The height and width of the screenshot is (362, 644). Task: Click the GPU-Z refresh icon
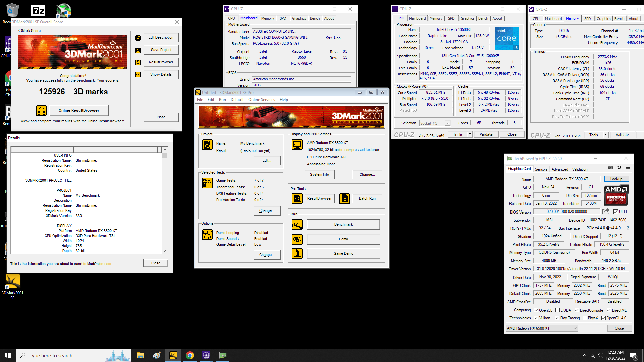[x=620, y=167]
